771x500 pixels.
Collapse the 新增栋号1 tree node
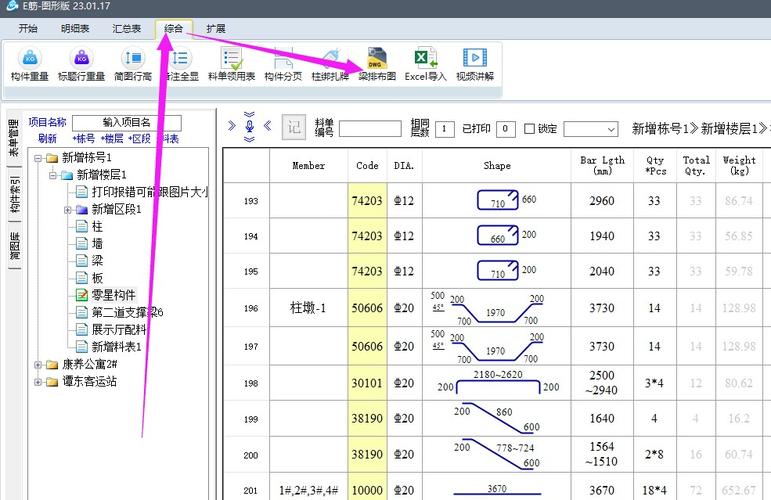[x=38, y=158]
